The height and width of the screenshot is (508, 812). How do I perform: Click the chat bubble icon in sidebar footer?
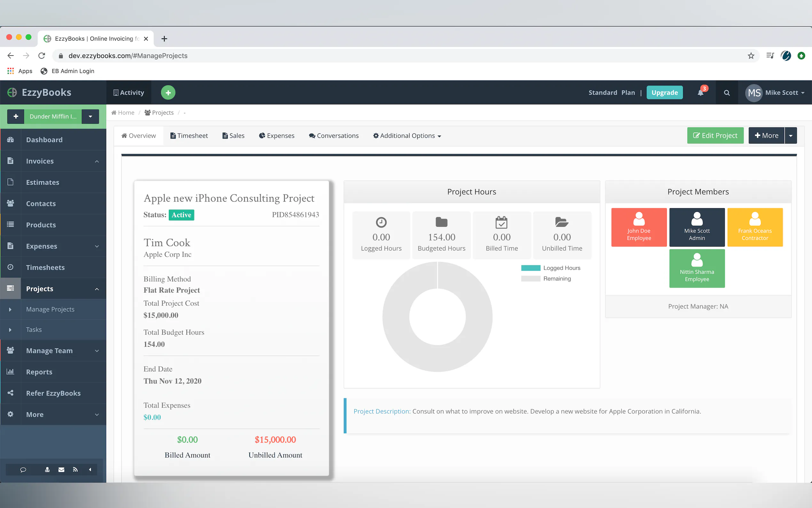(x=23, y=470)
